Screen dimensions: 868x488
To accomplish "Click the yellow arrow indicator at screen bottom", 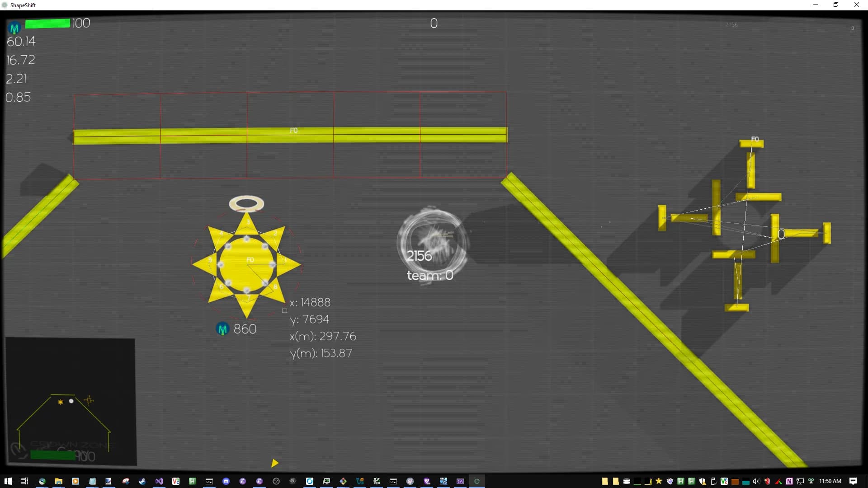I will click(274, 463).
